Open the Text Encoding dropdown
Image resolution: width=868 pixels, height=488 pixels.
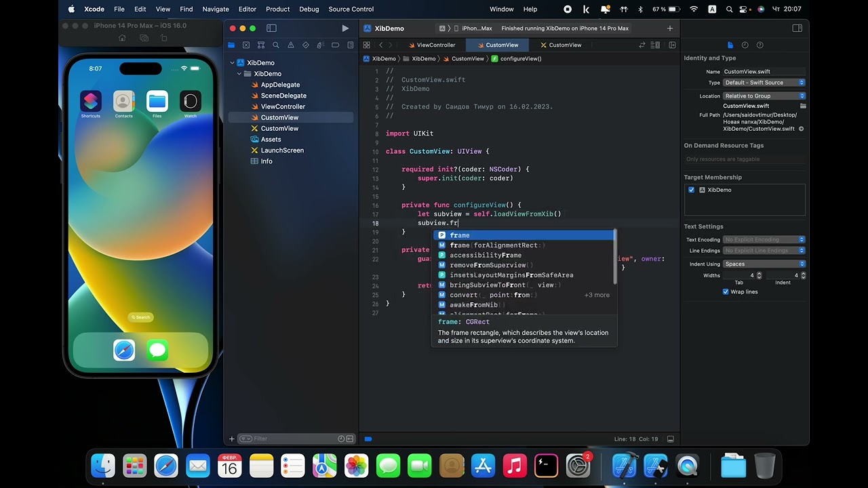[764, 239]
